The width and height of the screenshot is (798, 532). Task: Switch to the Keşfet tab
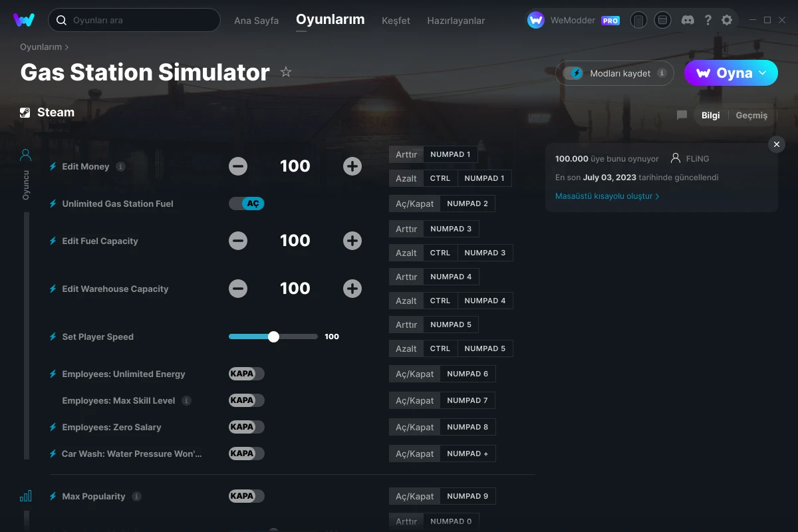[x=396, y=21]
